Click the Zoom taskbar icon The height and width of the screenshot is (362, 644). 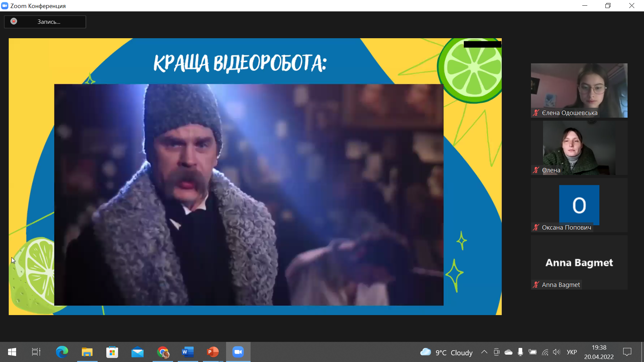tap(238, 352)
